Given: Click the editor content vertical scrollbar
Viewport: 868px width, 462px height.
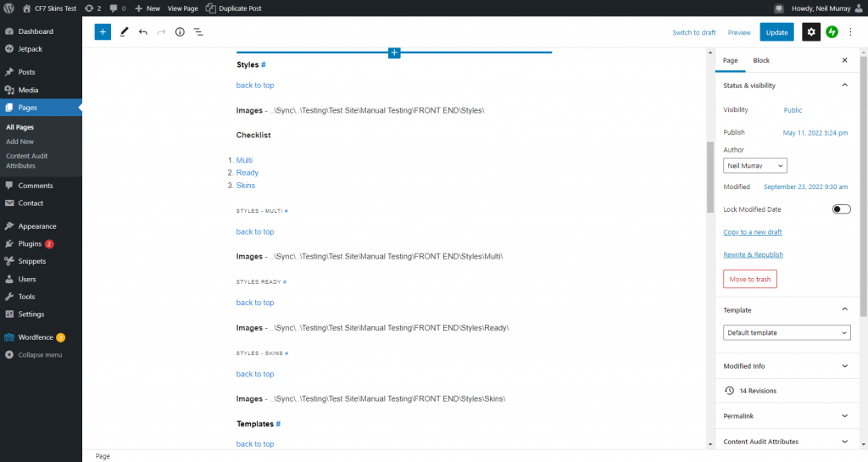Looking at the screenshot, I should click(710, 178).
